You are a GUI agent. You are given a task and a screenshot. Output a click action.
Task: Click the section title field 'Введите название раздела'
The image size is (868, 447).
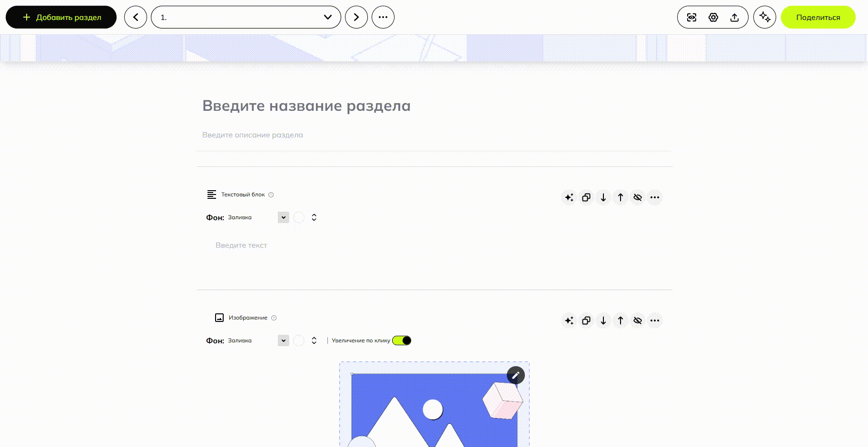[x=306, y=106]
